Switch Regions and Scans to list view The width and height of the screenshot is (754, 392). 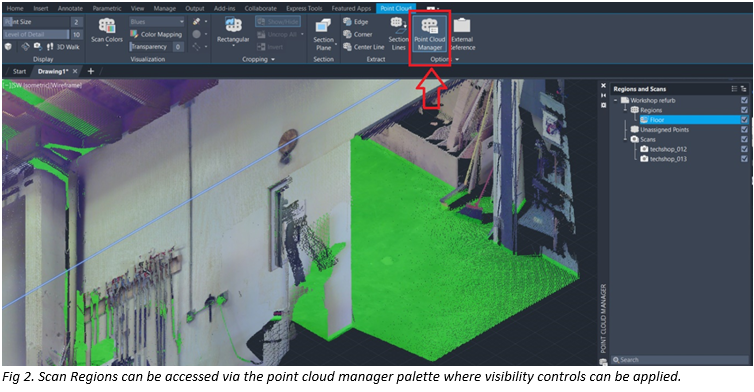(734, 89)
